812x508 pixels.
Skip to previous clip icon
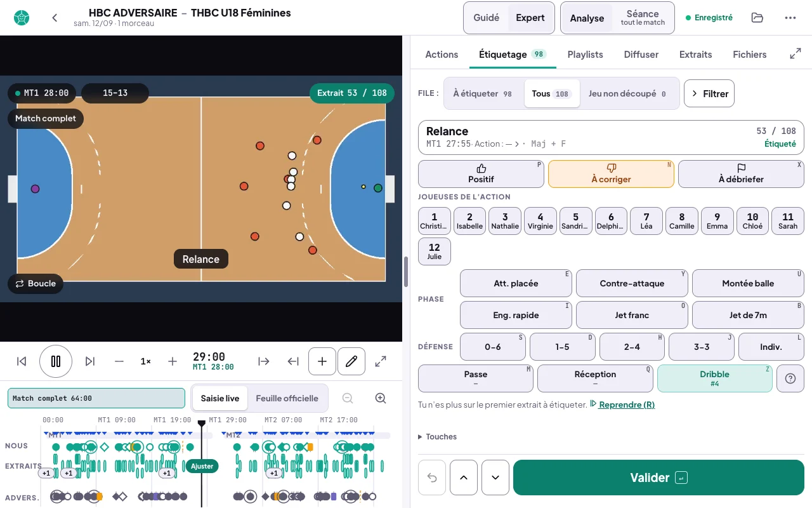pyautogui.click(x=22, y=361)
